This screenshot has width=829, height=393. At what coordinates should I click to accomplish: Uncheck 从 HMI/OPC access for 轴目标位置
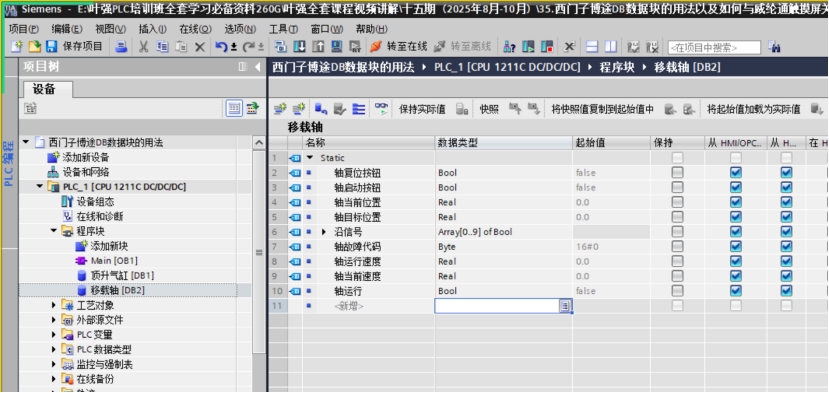735,217
